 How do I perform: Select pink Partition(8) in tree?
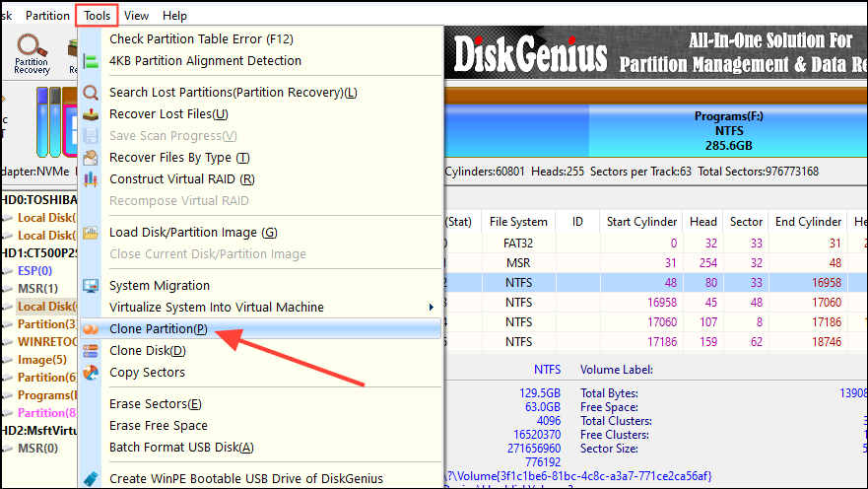tap(47, 412)
